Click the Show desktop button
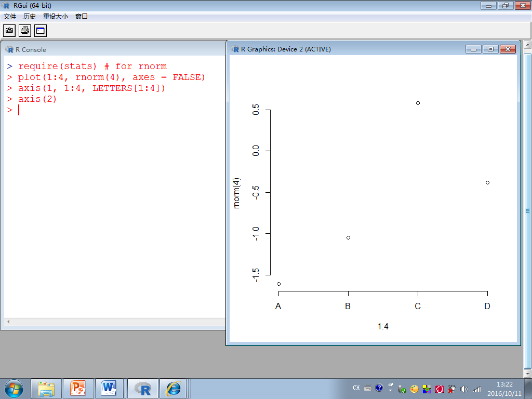 528,389
